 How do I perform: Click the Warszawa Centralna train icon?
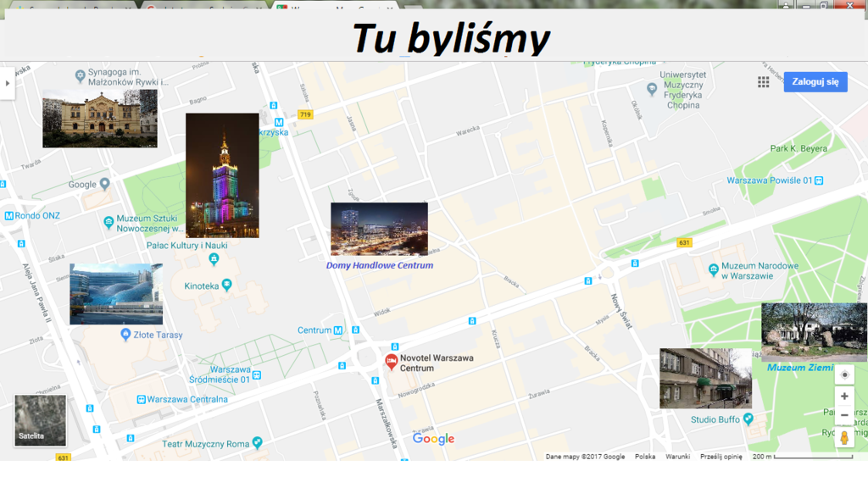point(142,400)
